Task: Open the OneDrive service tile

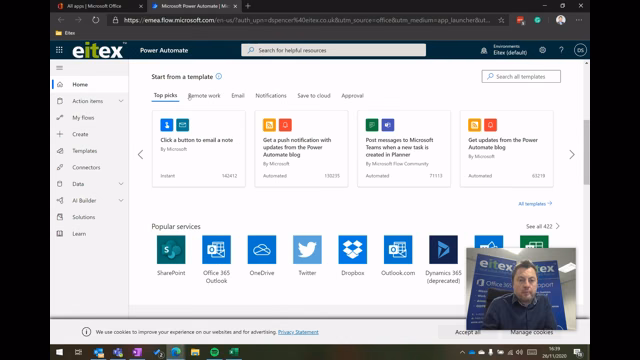Action: click(x=262, y=256)
